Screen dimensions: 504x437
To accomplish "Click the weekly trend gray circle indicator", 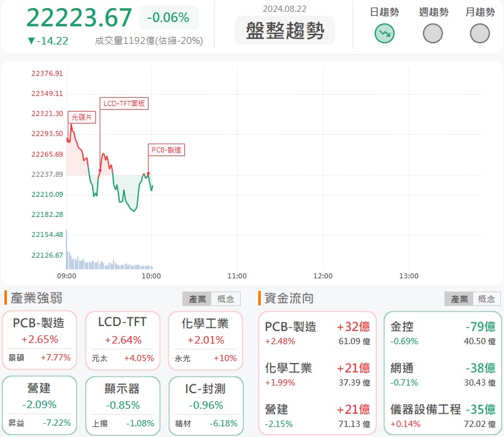I will (x=433, y=33).
